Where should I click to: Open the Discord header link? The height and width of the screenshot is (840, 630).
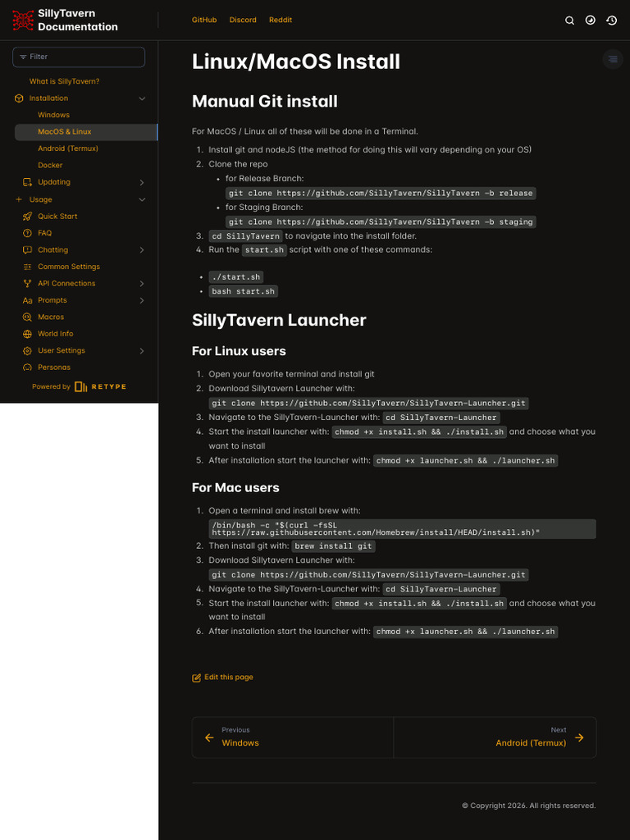point(243,20)
